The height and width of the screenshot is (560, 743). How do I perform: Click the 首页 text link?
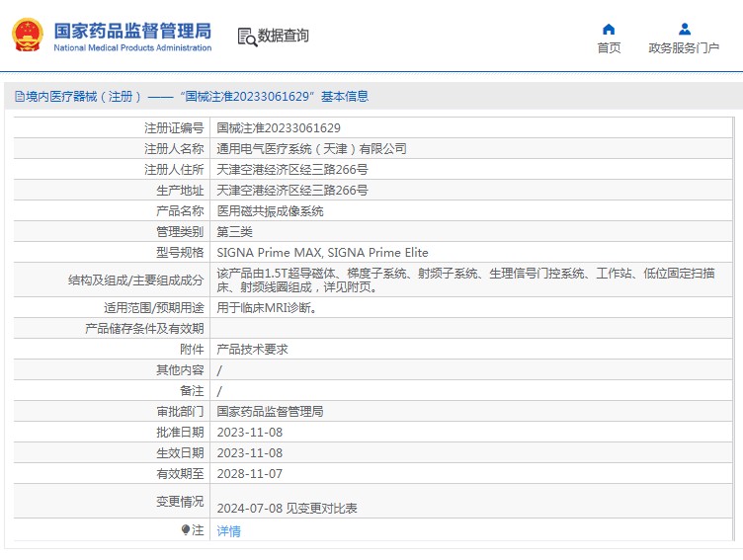(x=609, y=47)
